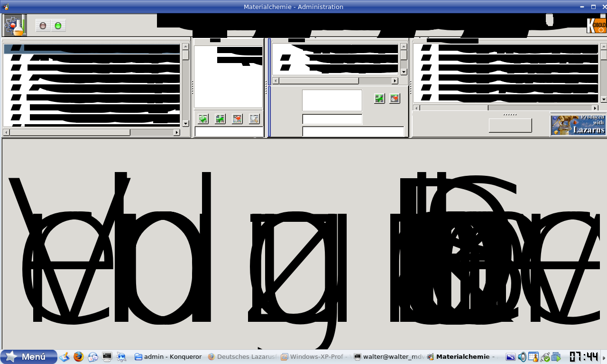Click green plus icon beside the tall white box
Viewport: 607px width, 364px height.
pyautogui.click(x=379, y=98)
